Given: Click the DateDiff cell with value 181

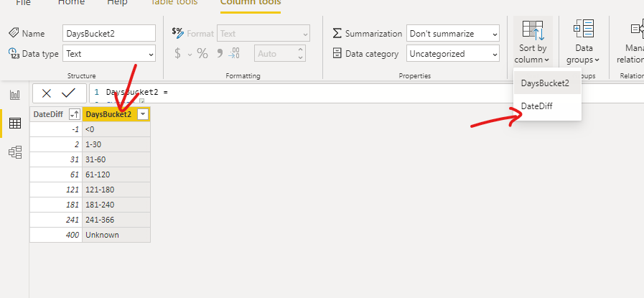Looking at the screenshot, I should (56, 205).
